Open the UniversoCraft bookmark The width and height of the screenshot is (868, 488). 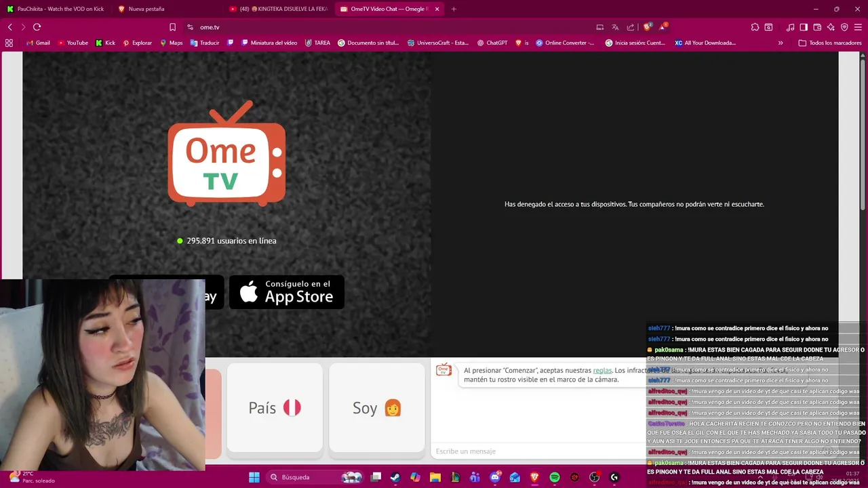(x=438, y=43)
